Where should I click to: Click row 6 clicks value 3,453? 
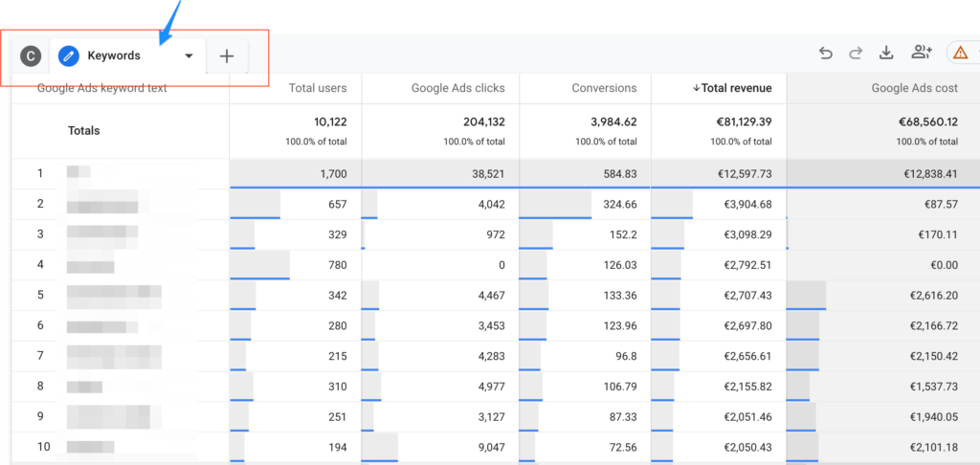[x=491, y=325]
